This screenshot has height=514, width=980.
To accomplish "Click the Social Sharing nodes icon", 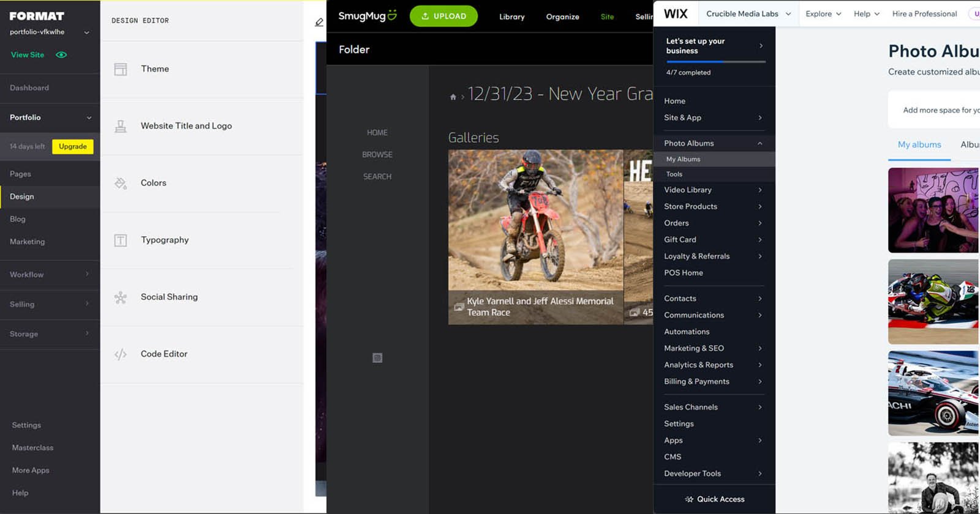I will 121,297.
